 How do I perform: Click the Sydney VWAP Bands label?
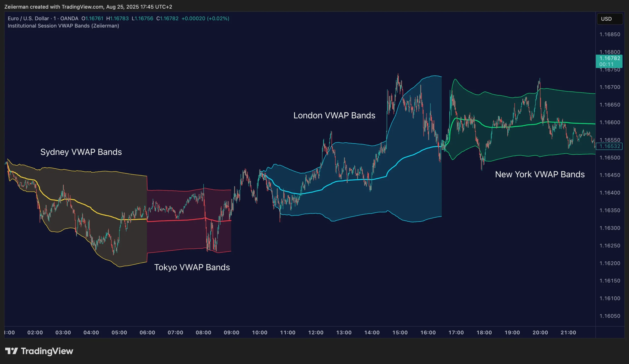81,152
